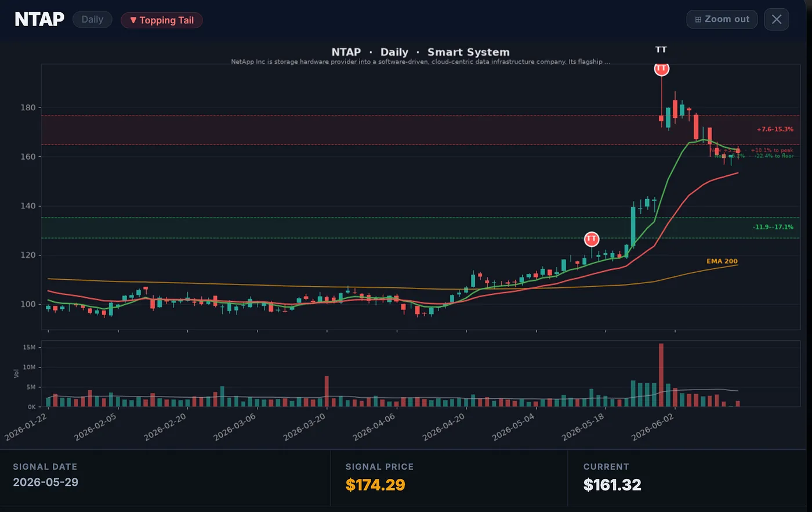
Task: Click the TT marker near 126 price level
Action: [x=591, y=239]
